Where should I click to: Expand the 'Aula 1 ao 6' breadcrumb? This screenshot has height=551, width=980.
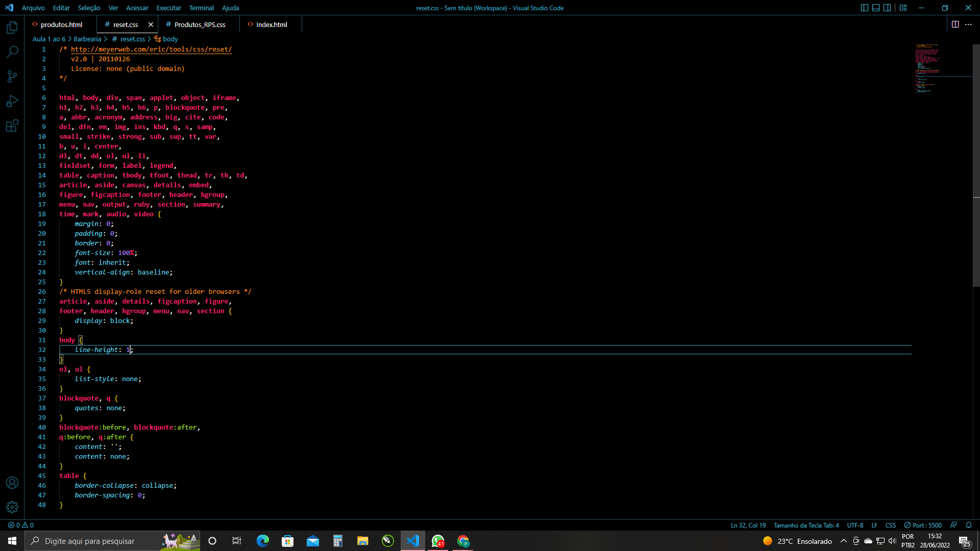tap(49, 39)
